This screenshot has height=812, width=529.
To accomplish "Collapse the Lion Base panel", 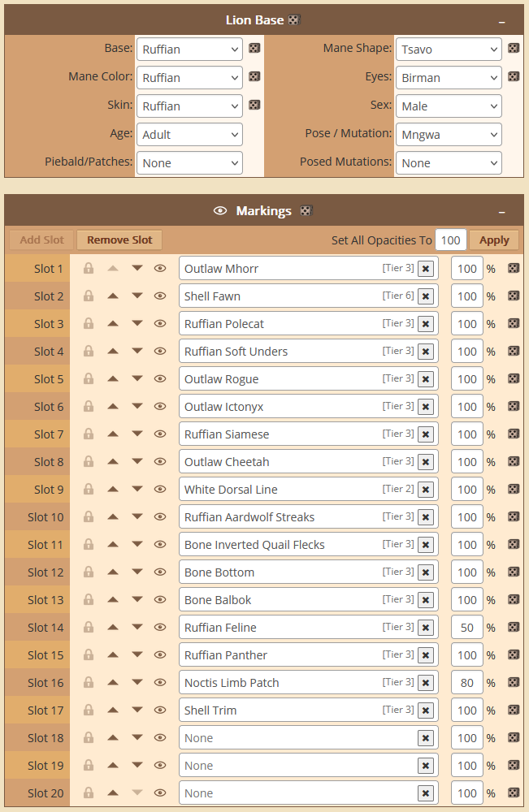I will [x=501, y=22].
